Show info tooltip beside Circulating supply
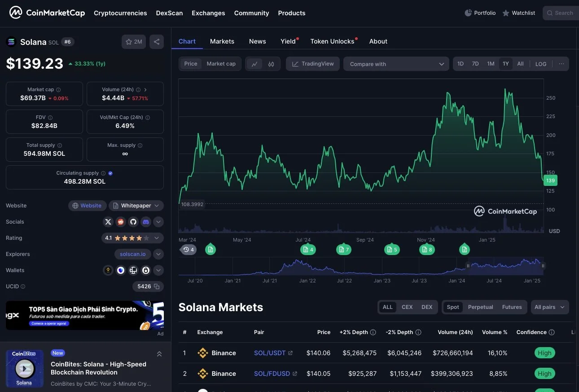The height and width of the screenshot is (392, 579). tap(103, 173)
